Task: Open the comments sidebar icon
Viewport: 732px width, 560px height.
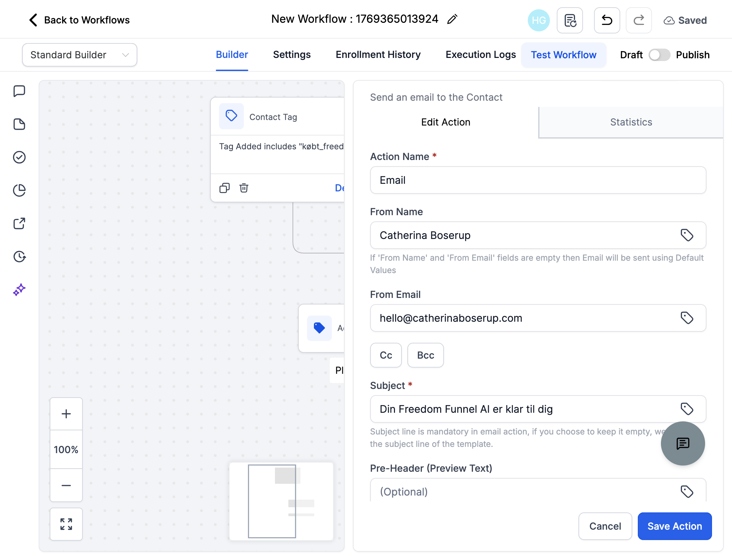Action: (x=19, y=91)
